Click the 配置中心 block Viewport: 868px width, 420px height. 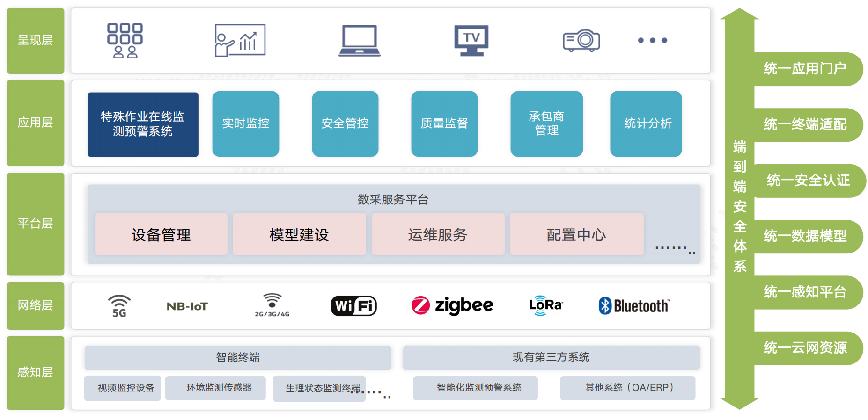[576, 234]
